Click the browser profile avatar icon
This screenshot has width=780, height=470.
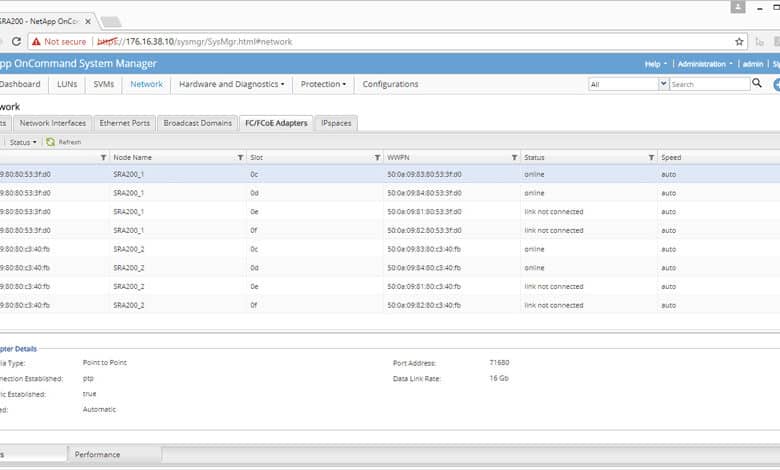[x=738, y=7]
